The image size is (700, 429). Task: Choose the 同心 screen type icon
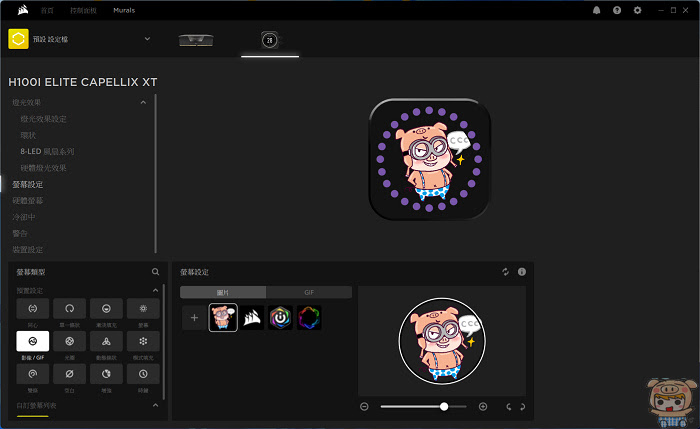33,308
